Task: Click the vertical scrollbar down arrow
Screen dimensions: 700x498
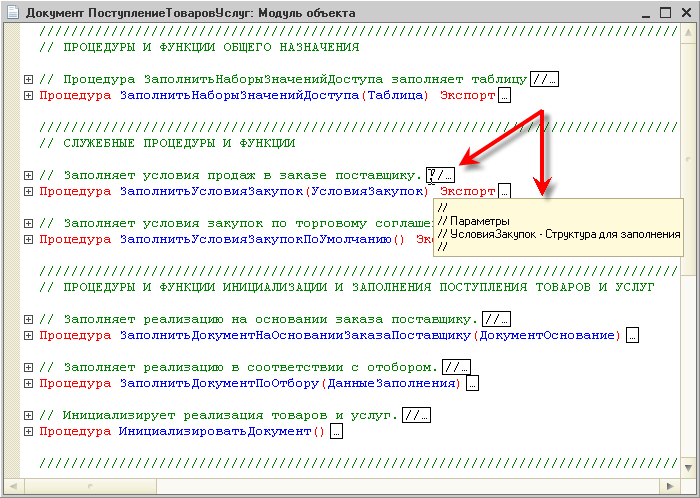Action: coord(688,468)
